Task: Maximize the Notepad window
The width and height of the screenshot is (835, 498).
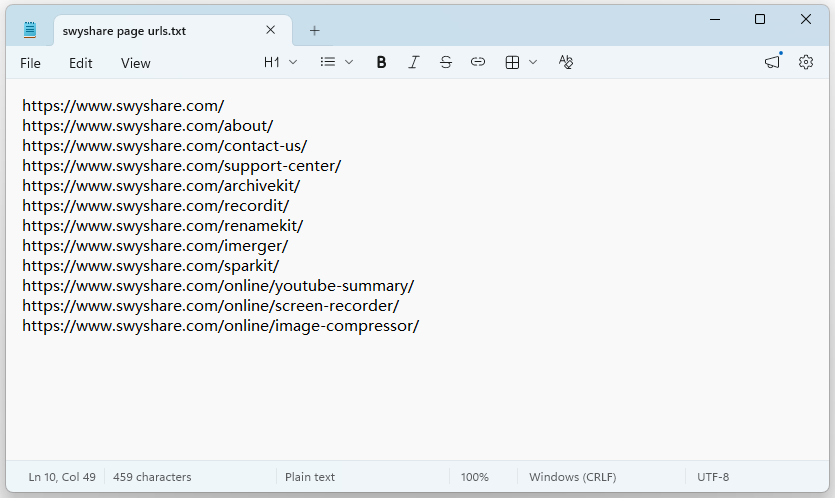Action: coord(760,20)
